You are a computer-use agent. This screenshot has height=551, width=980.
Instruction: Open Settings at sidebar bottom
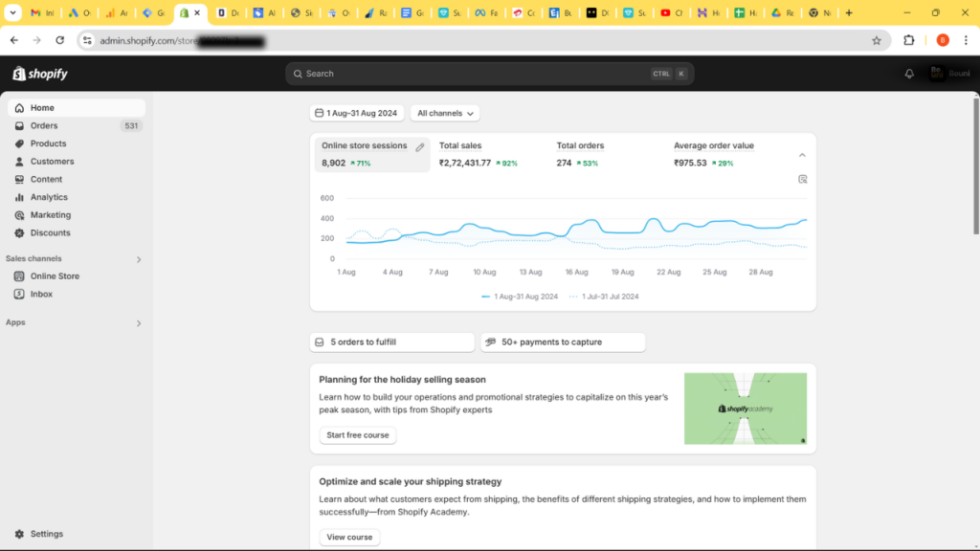[x=77, y=534]
